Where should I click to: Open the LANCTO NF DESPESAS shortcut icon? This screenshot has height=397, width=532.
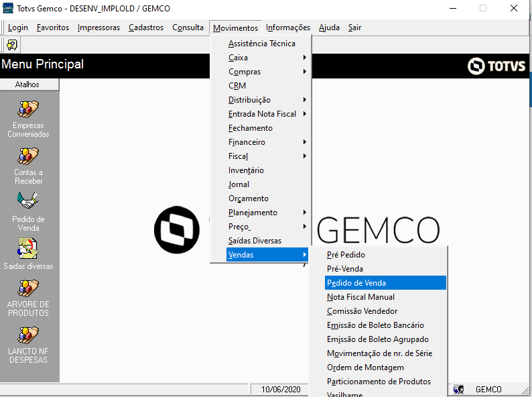point(28,335)
